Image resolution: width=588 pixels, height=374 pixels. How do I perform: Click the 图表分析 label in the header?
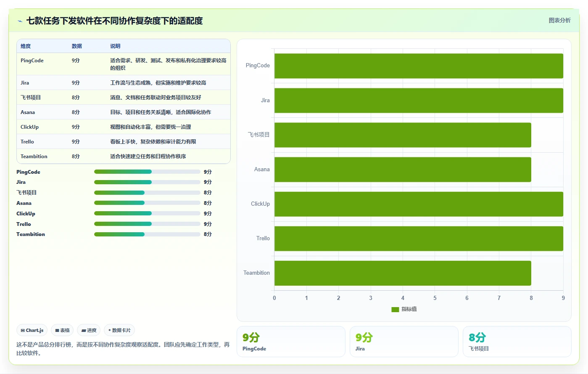click(559, 20)
